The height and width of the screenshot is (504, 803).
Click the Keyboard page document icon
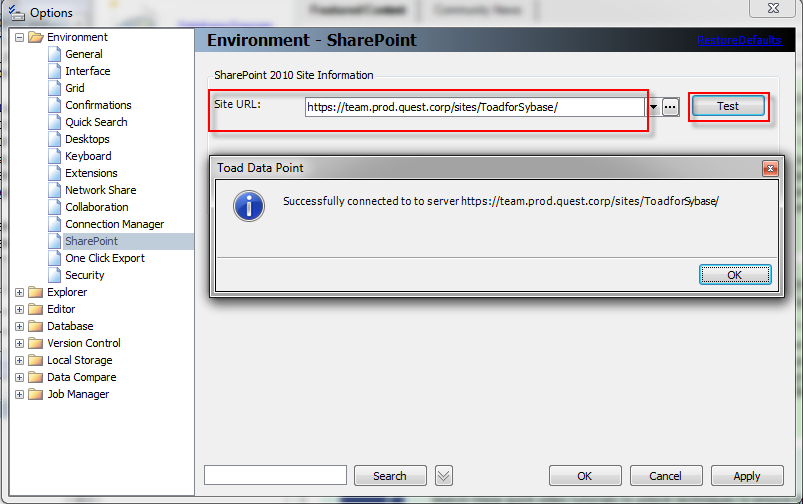[54, 156]
